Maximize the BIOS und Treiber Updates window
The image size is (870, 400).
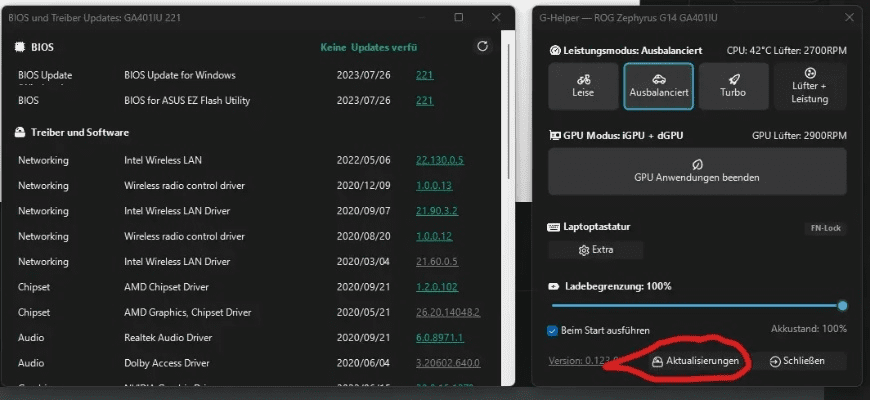458,17
